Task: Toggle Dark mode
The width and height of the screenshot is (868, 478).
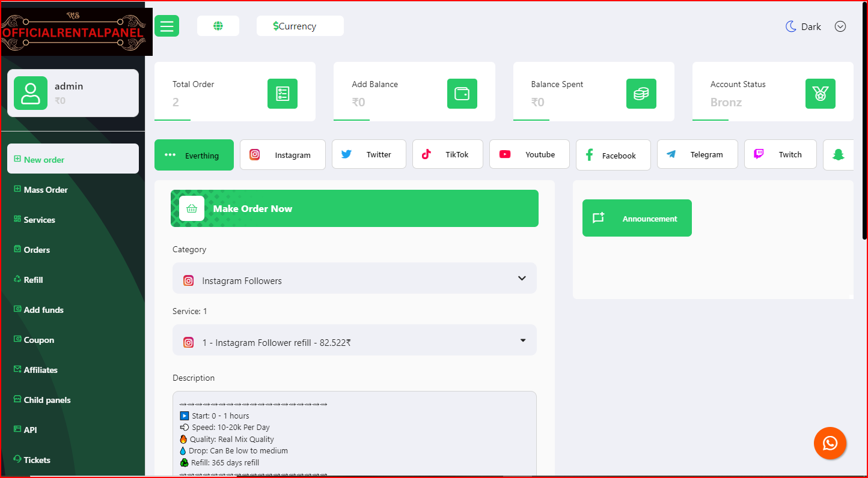Action: tap(803, 26)
